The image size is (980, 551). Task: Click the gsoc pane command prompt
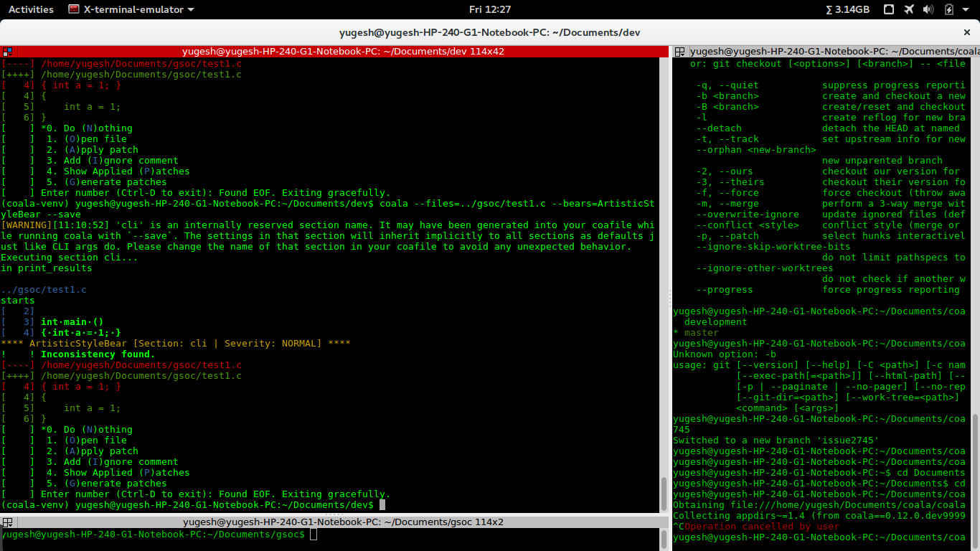[x=153, y=534]
